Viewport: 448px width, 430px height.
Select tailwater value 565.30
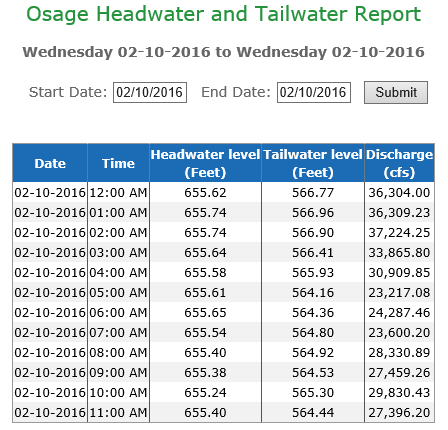tap(313, 392)
